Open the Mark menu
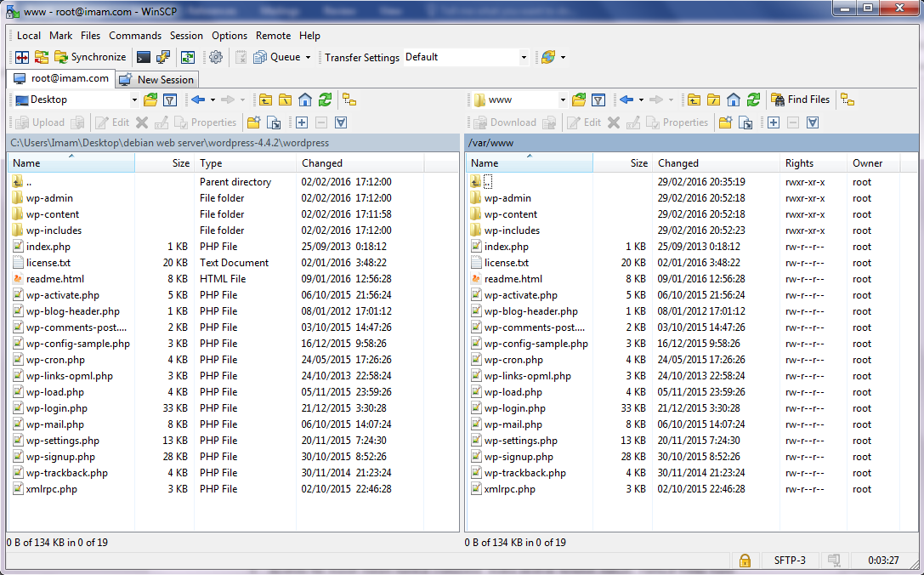The image size is (924, 575). (x=60, y=36)
